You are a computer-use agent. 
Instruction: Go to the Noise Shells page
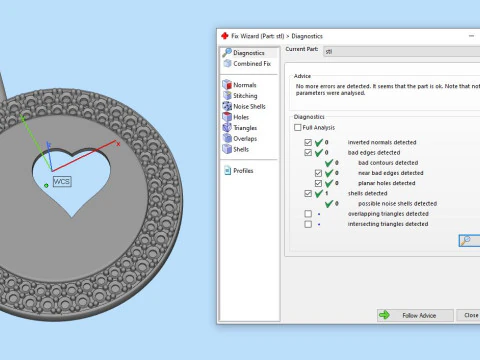[x=249, y=106]
